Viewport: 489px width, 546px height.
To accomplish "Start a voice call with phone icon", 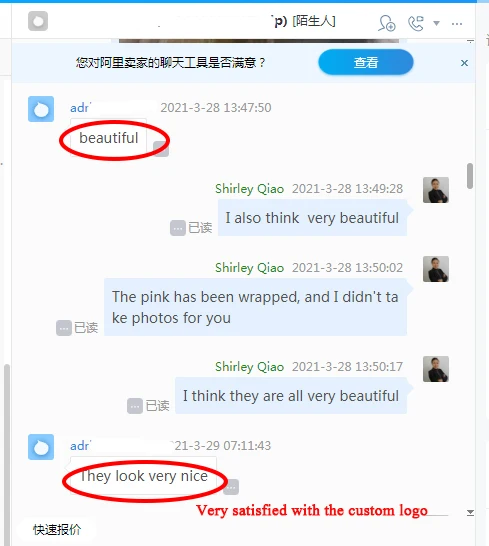I will [416, 23].
